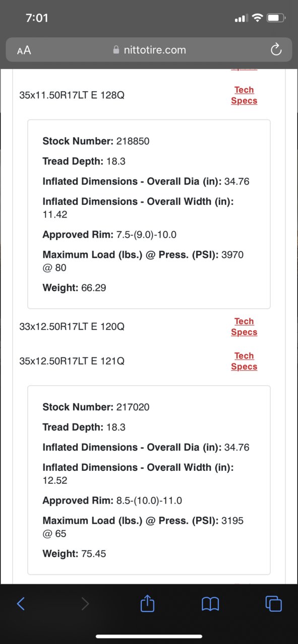Tap the Wi-Fi signal icon
Screen dimensions: 298x644
257,18
